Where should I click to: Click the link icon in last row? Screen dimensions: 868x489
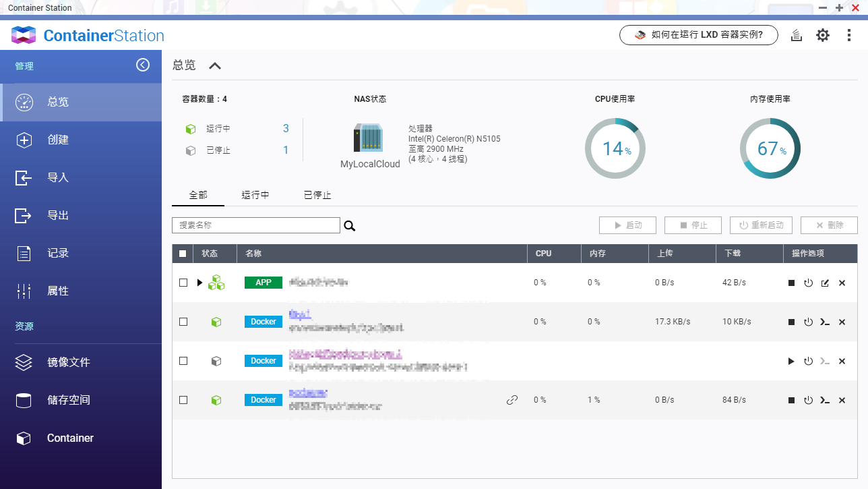click(x=512, y=400)
